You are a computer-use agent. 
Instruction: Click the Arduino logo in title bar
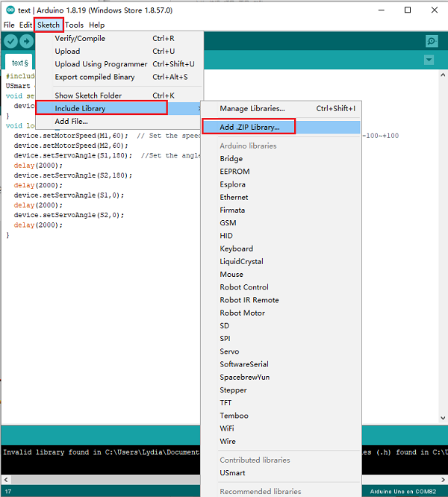(x=10, y=10)
